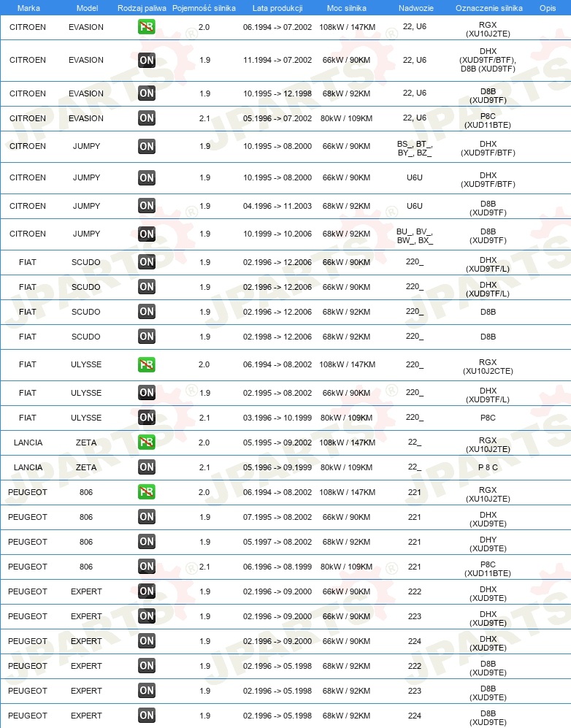571x728 pixels.
Task: Click the ON diesel icon for Citroen Evasion 2.1
Action: (147, 118)
